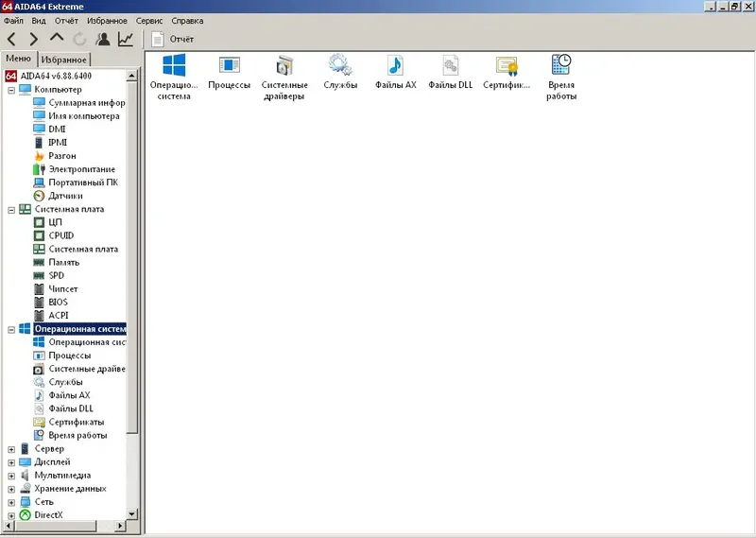Select the Чипсет tree item

56,288
